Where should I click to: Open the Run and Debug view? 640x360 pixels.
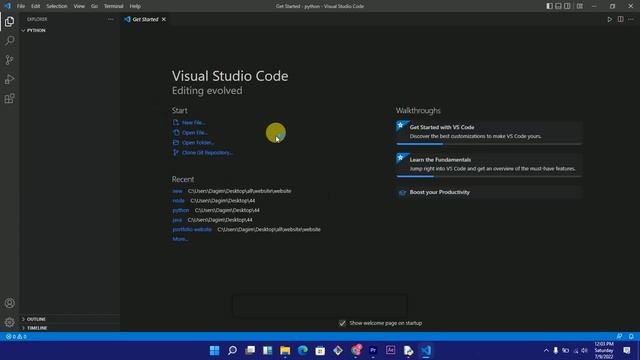[9, 79]
